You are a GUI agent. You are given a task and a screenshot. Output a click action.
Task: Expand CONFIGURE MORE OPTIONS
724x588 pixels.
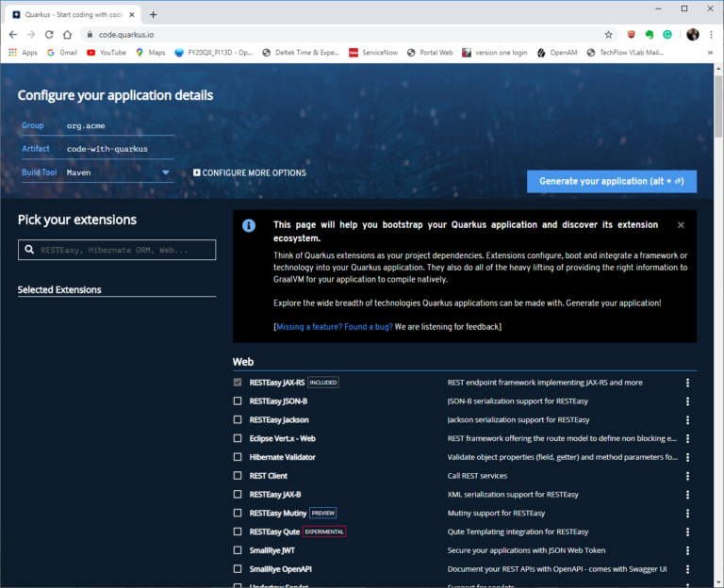[249, 172]
